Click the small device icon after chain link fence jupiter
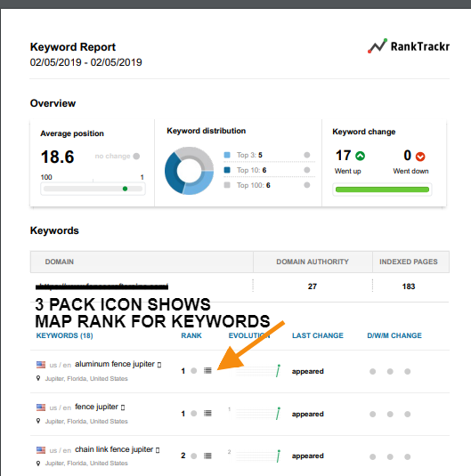 158,450
